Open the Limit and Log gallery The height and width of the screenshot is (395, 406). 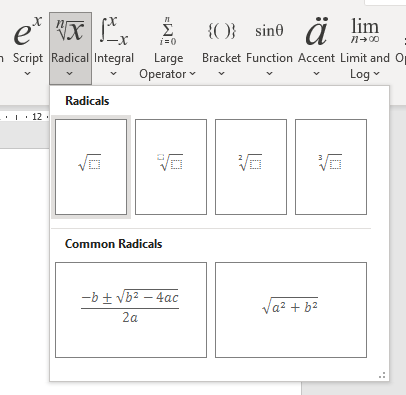tap(365, 47)
